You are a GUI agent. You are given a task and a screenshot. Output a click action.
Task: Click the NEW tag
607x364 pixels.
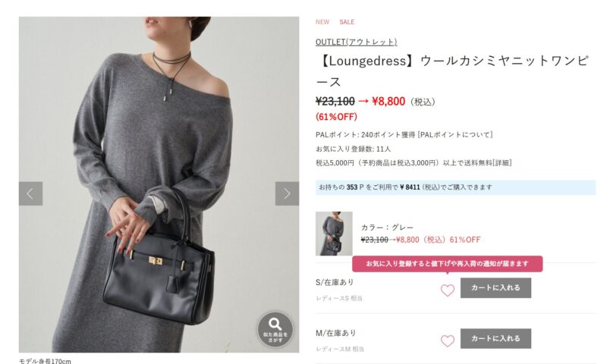[x=322, y=22]
